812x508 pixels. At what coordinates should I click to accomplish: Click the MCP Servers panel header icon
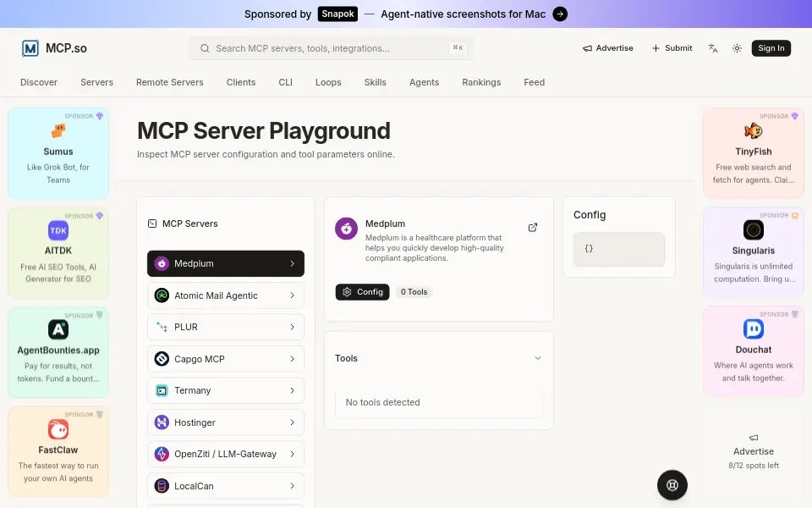click(x=152, y=224)
